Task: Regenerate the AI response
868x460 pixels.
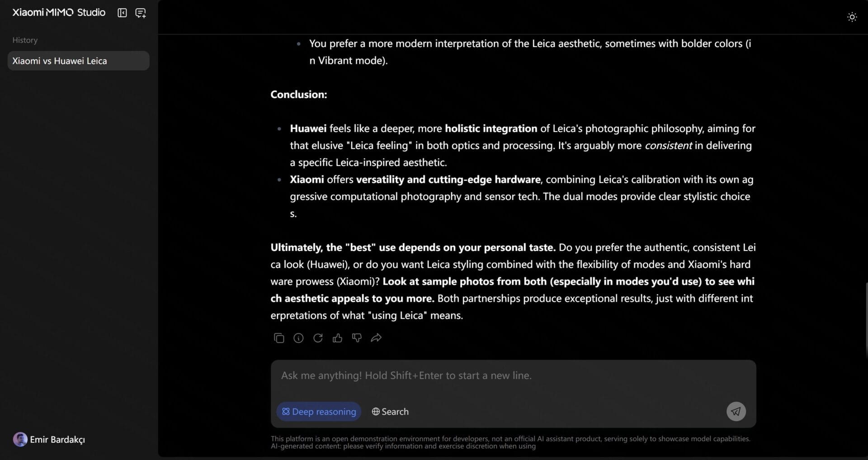Action: (x=318, y=338)
